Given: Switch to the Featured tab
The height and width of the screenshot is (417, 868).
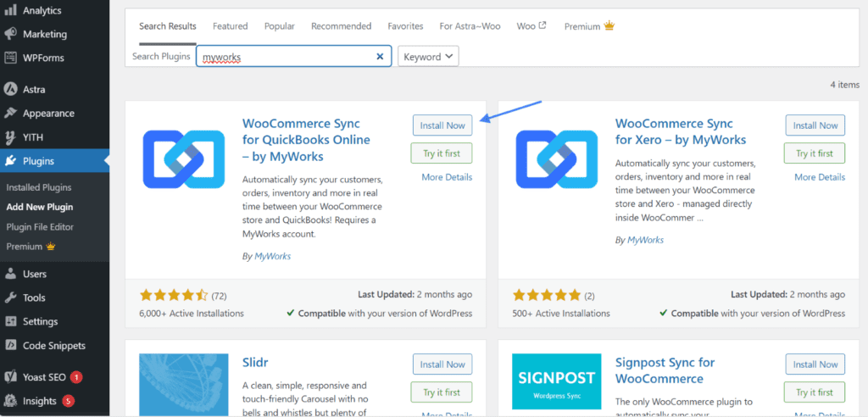Looking at the screenshot, I should (231, 26).
